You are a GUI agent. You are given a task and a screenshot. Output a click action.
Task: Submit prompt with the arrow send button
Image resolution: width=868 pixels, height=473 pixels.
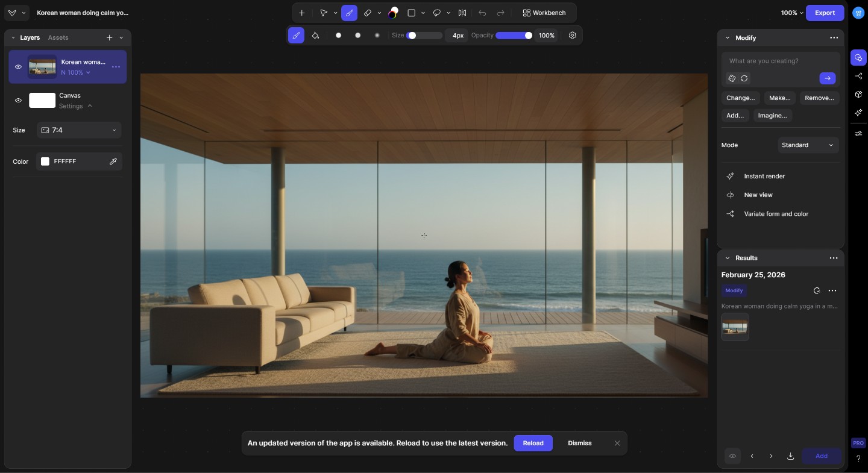[x=827, y=78]
